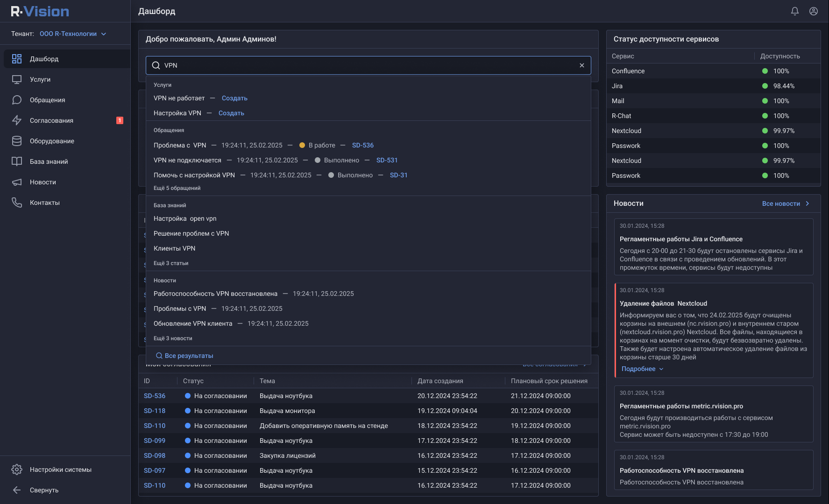Click the VPN search input field
This screenshot has width=829, height=504.
pos(368,65)
